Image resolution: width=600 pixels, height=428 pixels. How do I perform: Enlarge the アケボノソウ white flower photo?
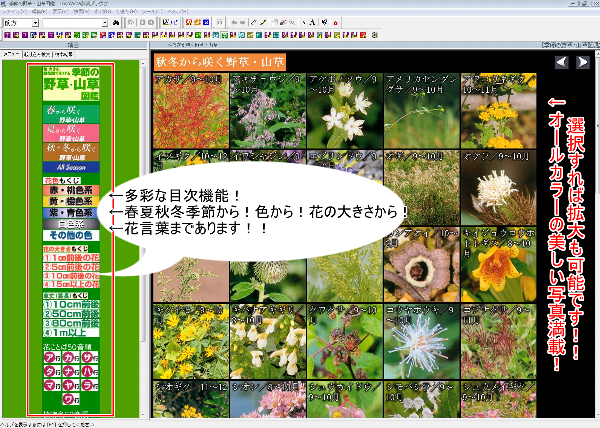tap(345, 111)
